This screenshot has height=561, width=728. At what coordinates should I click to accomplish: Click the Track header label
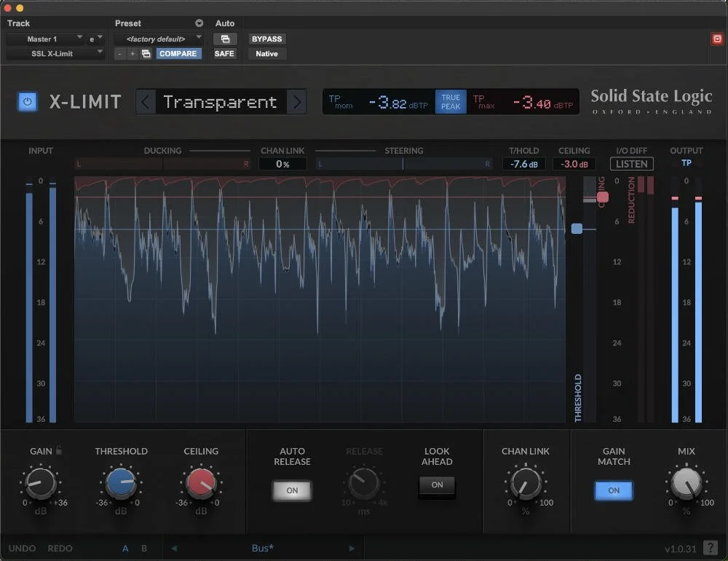(x=19, y=23)
